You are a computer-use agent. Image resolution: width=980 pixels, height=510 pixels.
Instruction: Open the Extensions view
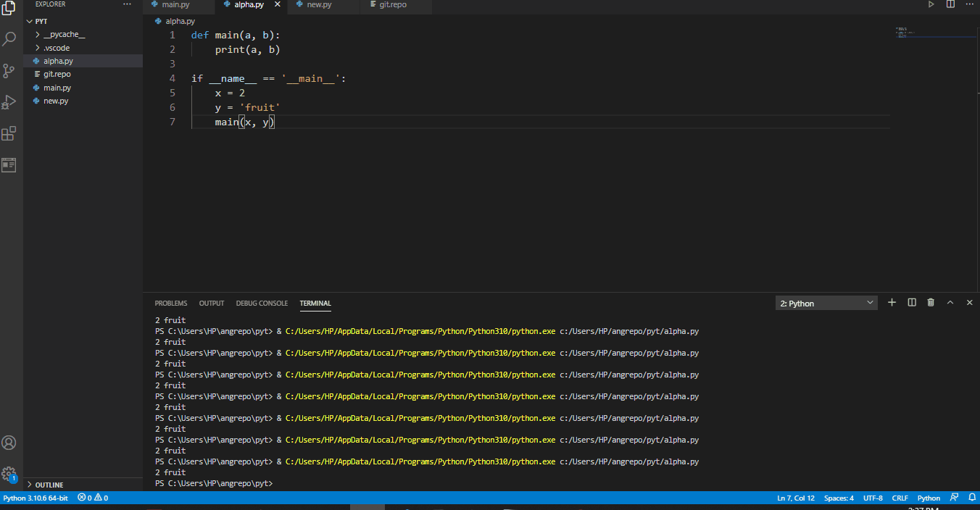coord(9,133)
